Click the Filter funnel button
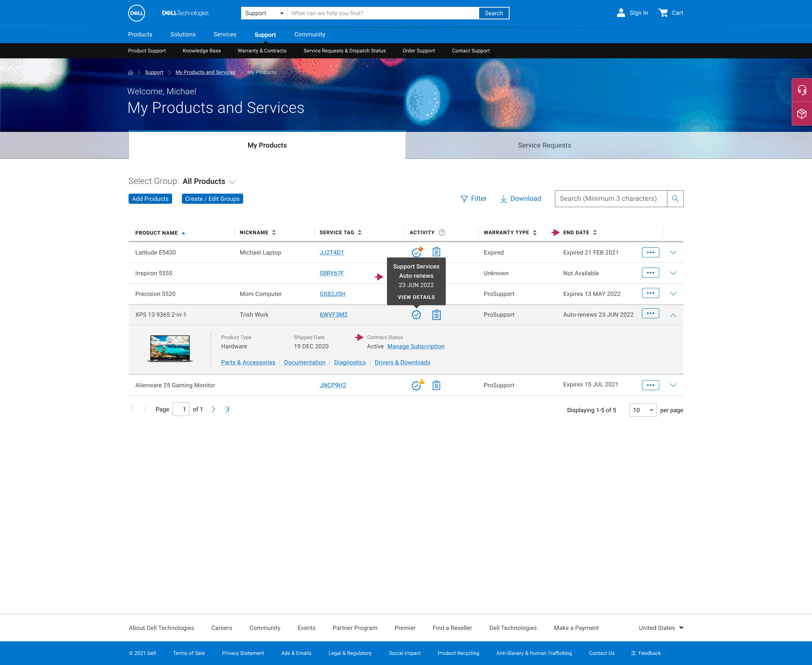The height and width of the screenshot is (665, 812). pos(473,199)
